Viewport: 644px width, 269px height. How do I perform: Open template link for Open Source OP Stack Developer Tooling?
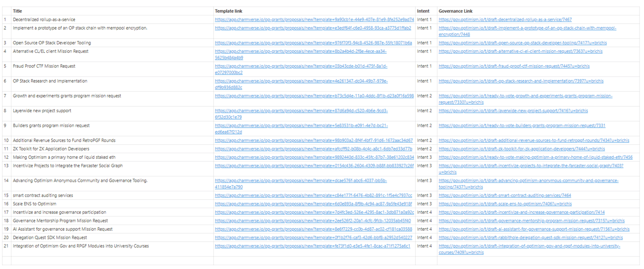[x=314, y=43]
